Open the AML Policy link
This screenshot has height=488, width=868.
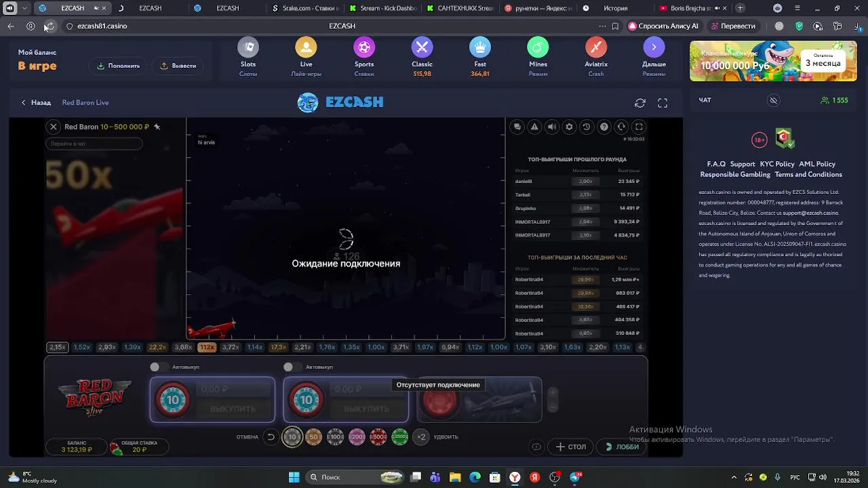(x=817, y=164)
